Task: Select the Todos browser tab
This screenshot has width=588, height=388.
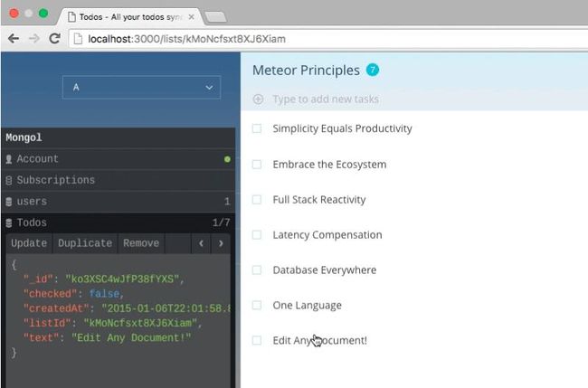Action: coord(130,17)
